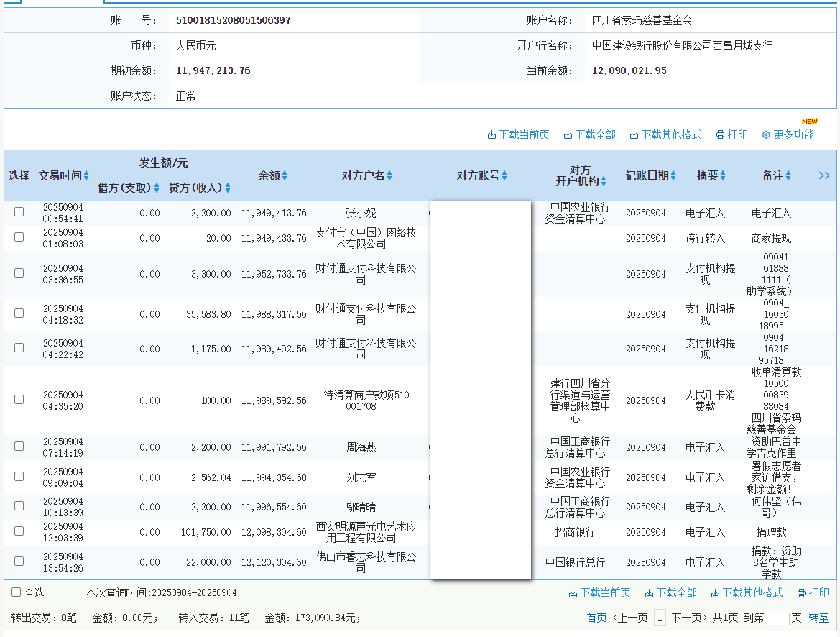Click 首页 first page link
Image resolution: width=840 pixels, height=637 pixels.
click(596, 618)
